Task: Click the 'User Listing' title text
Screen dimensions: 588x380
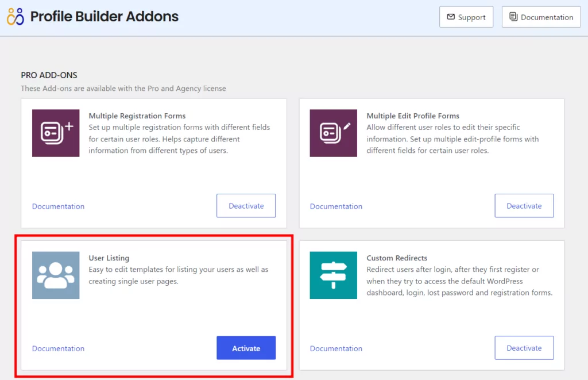Action: point(109,258)
